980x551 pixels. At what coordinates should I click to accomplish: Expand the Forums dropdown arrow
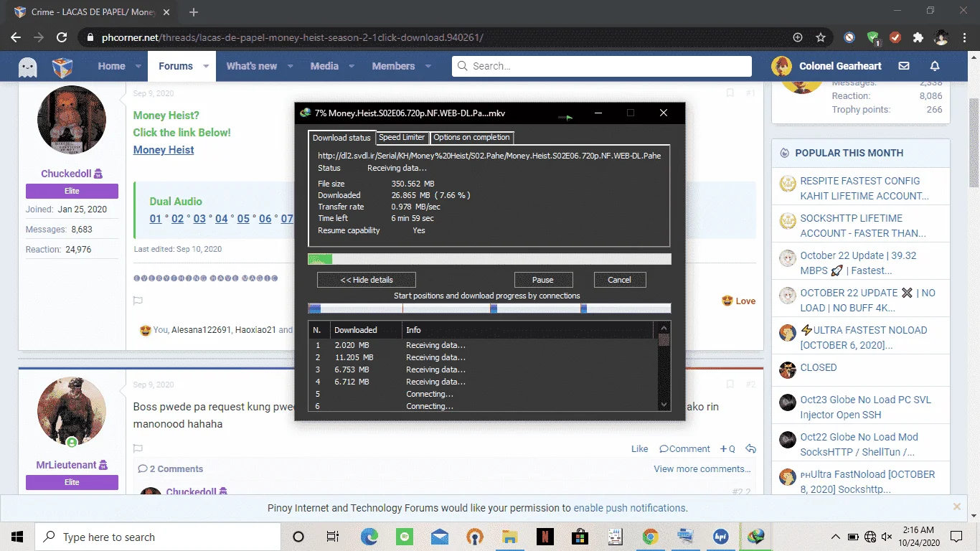[206, 66]
